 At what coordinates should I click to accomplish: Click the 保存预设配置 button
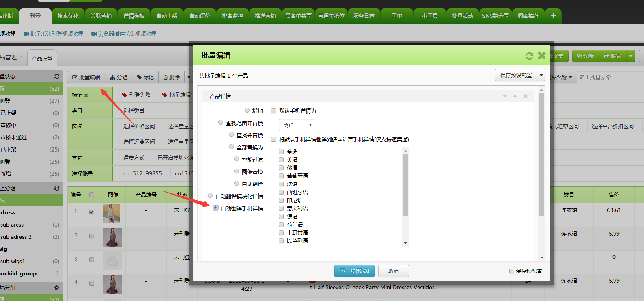coord(516,75)
